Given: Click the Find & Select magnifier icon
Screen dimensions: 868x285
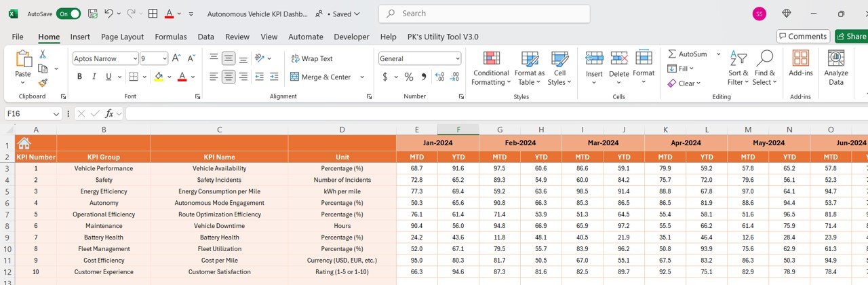Looking at the screenshot, I should click(x=765, y=59).
